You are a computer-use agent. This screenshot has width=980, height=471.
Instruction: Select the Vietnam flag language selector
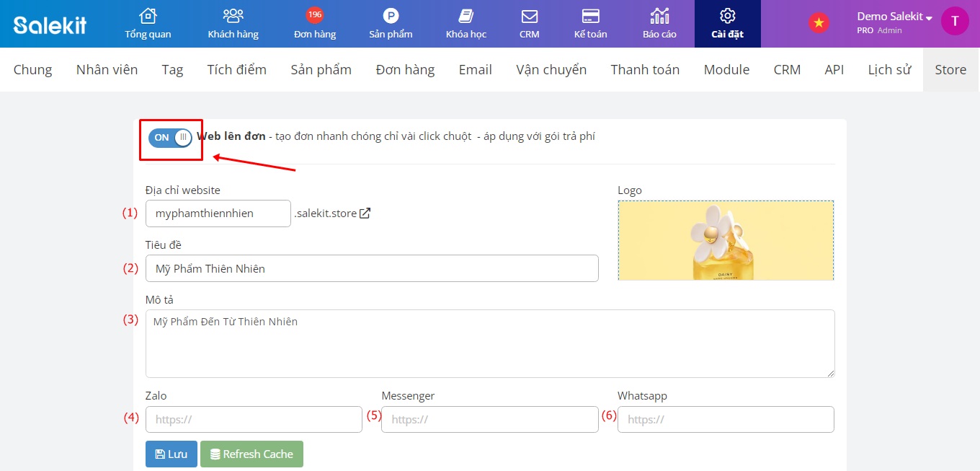point(818,23)
